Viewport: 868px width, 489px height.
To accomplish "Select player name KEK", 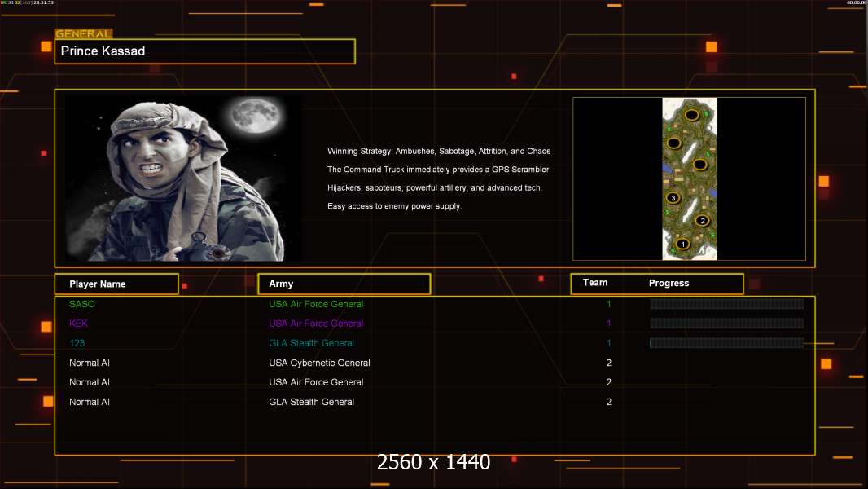I will click(78, 324).
